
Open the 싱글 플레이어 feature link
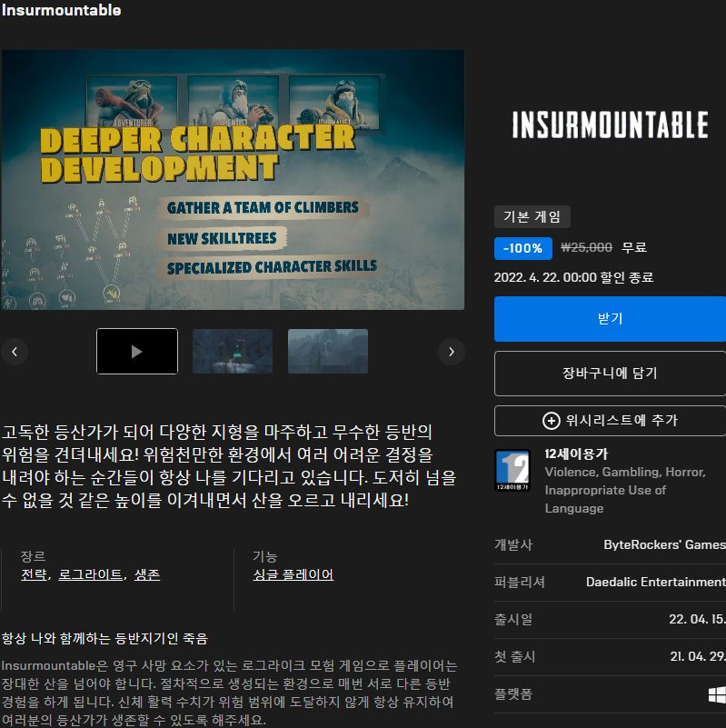pos(293,574)
